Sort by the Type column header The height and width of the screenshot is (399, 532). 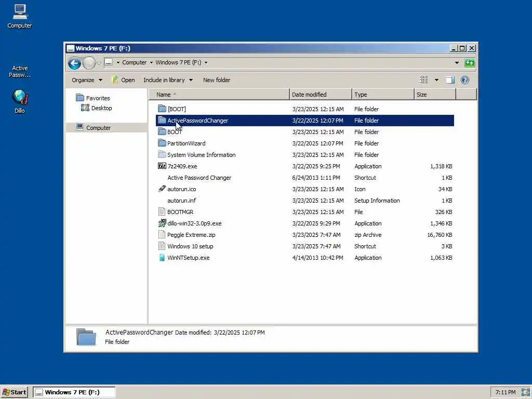(x=383, y=95)
